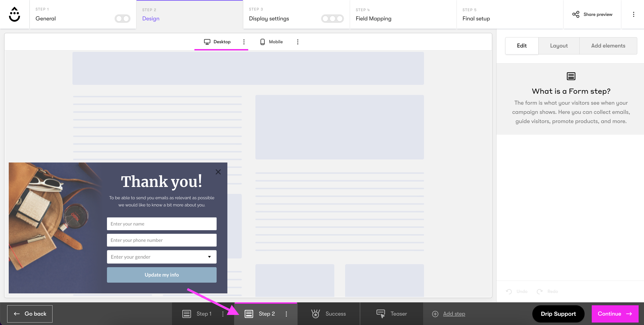Open Step 5 Final setup

pos(510,14)
